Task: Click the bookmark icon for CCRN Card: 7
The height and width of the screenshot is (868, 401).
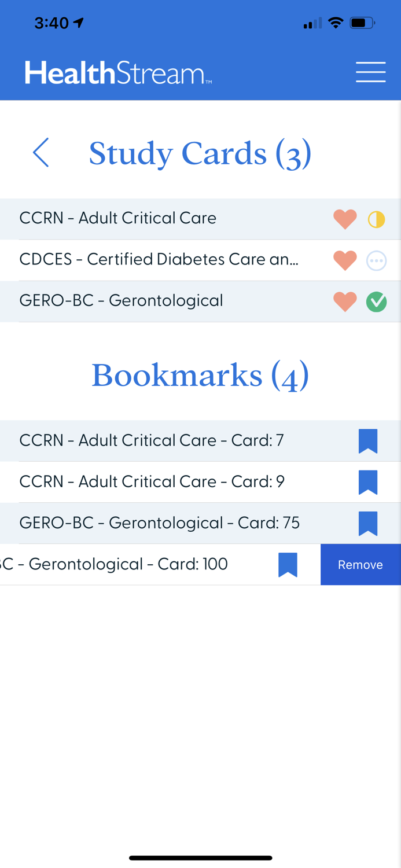Action: (369, 440)
